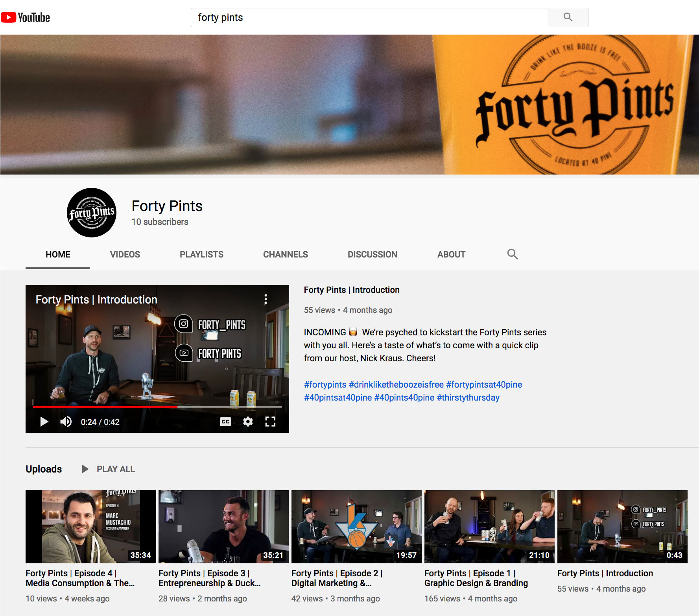699x616 pixels.
Task: Open the Episode 1 video thumbnail
Action: click(x=489, y=526)
